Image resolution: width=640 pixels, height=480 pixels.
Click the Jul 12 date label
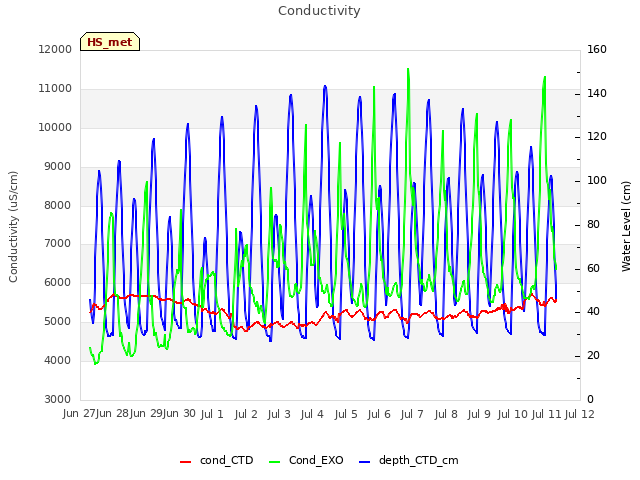[x=580, y=414]
